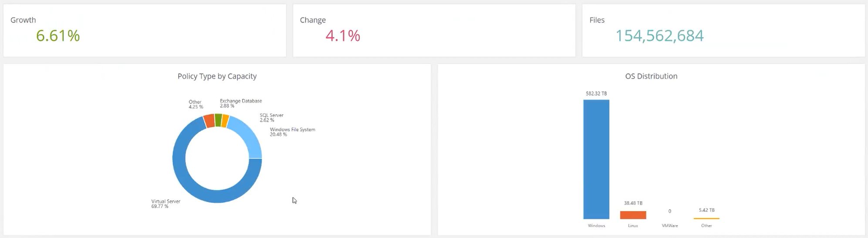Select the green Exchange Database donut slice
Viewport: 868px width, 238px height.
(218, 120)
